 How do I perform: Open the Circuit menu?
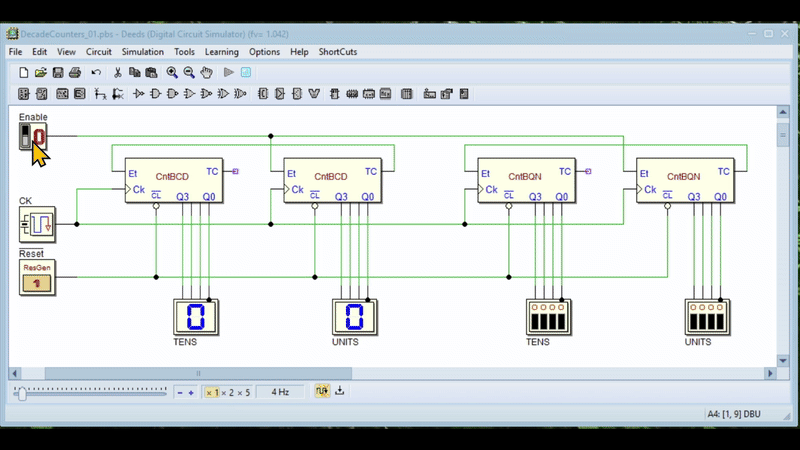(98, 52)
